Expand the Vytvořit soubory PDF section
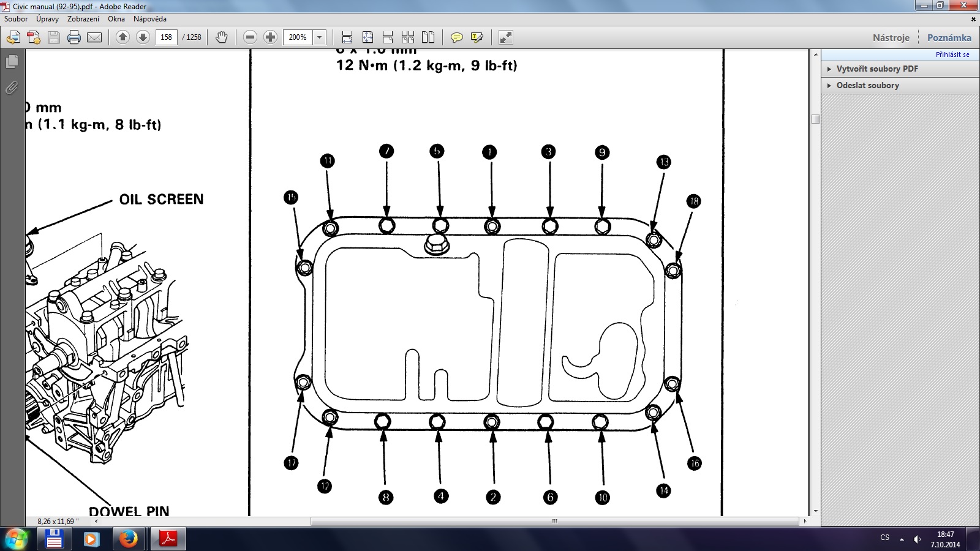Screen dimensions: 980x551 pyautogui.click(x=877, y=69)
